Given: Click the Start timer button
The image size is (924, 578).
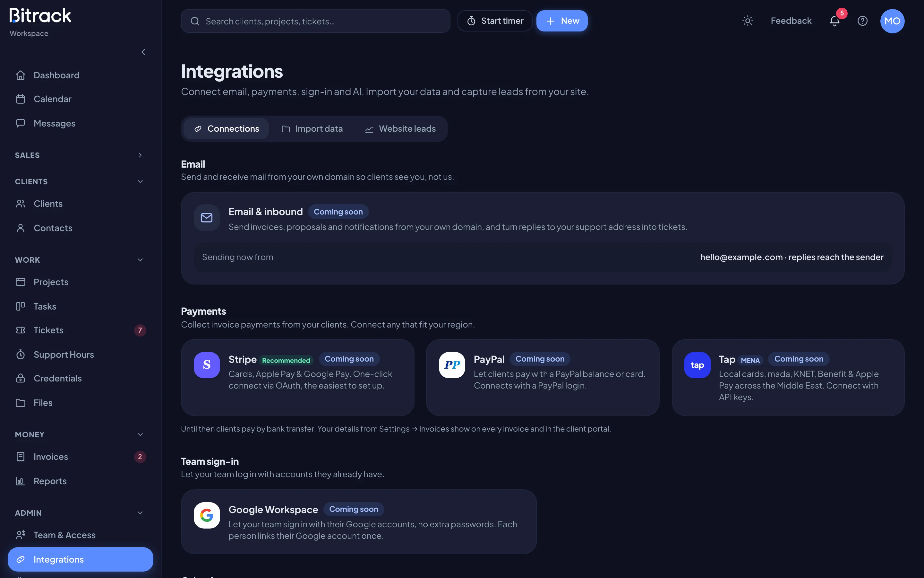Looking at the screenshot, I should pos(495,21).
